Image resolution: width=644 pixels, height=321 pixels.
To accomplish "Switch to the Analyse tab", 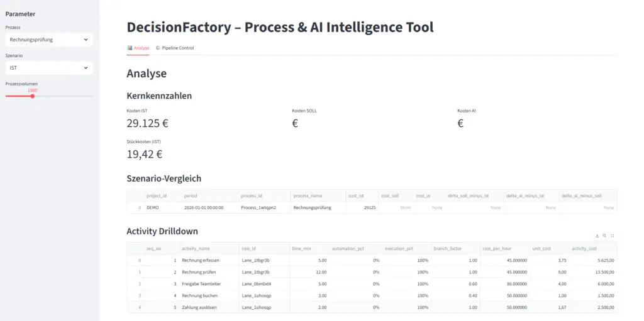I will pyautogui.click(x=138, y=48).
